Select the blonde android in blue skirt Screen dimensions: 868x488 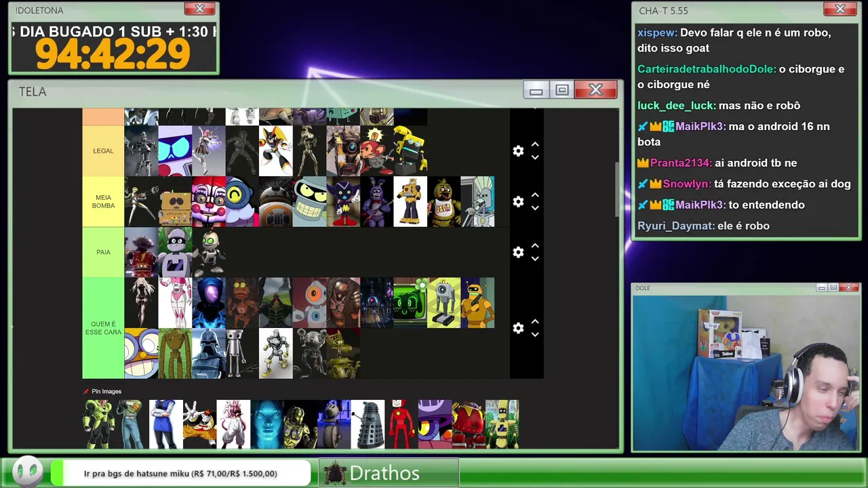[x=165, y=424]
